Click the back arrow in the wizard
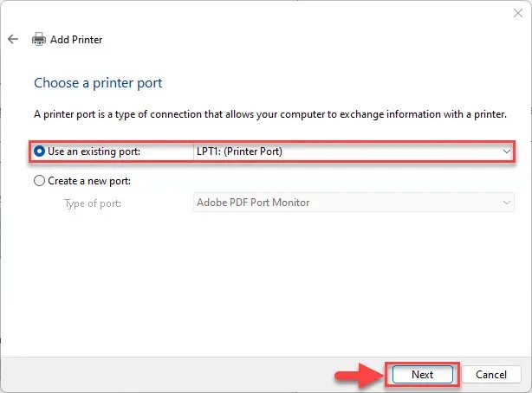This screenshot has height=393, width=532. point(12,39)
